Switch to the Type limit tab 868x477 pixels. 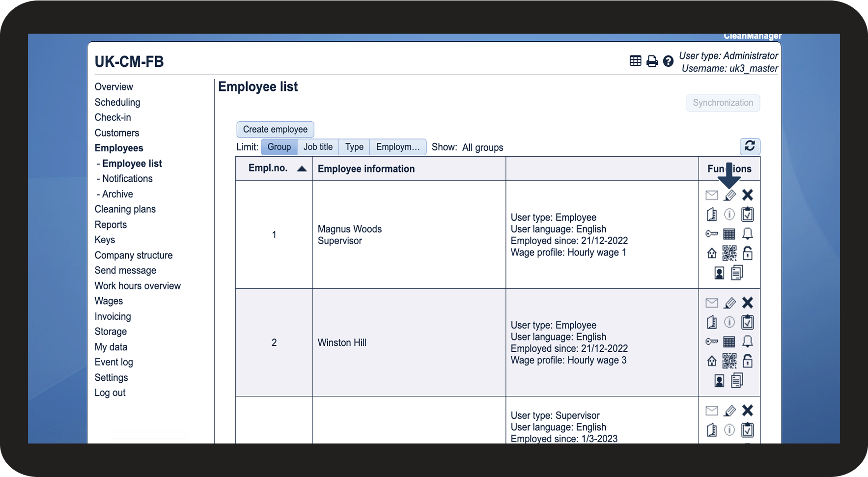pyautogui.click(x=354, y=147)
